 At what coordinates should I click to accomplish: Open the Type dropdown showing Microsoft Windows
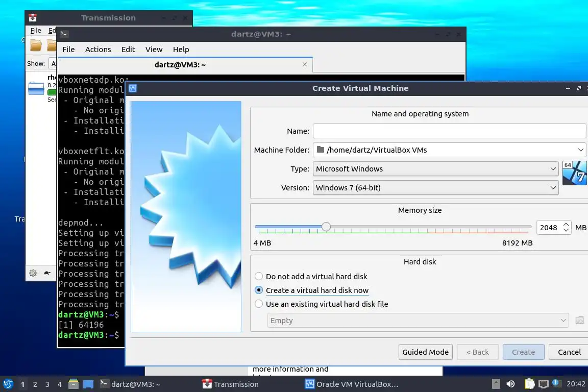click(436, 169)
